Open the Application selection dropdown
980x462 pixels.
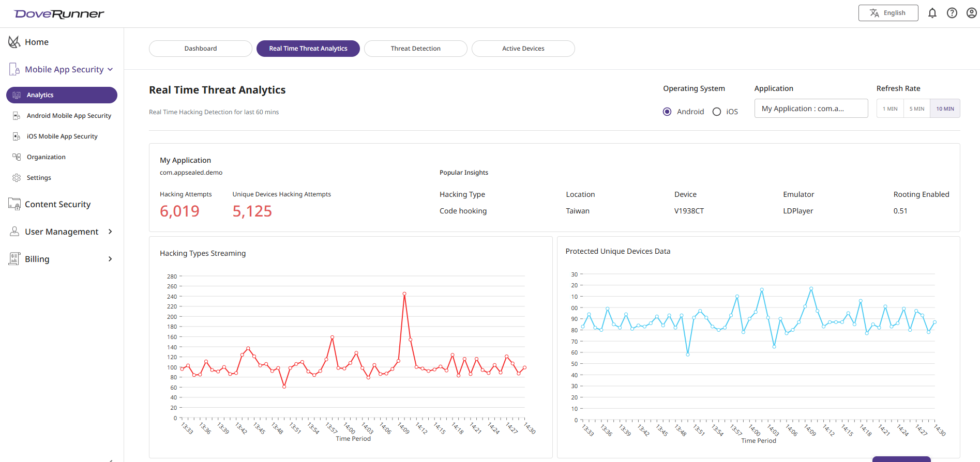click(x=811, y=109)
